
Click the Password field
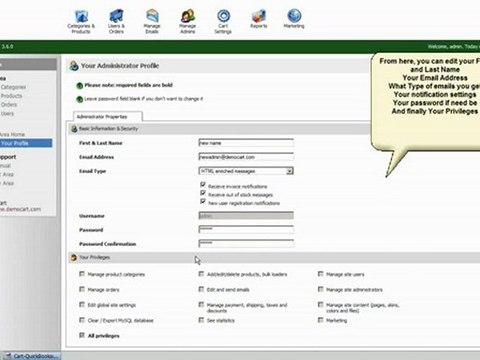click(x=246, y=229)
